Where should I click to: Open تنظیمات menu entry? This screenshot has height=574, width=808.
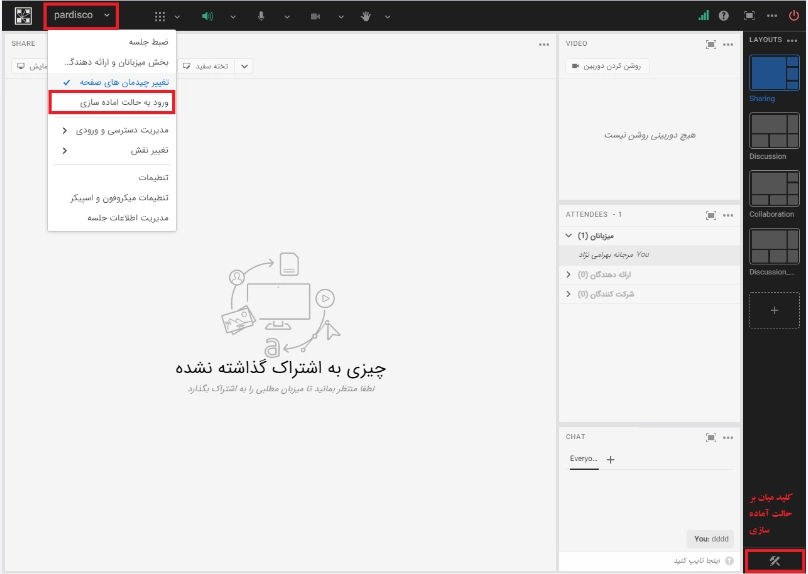112,177
